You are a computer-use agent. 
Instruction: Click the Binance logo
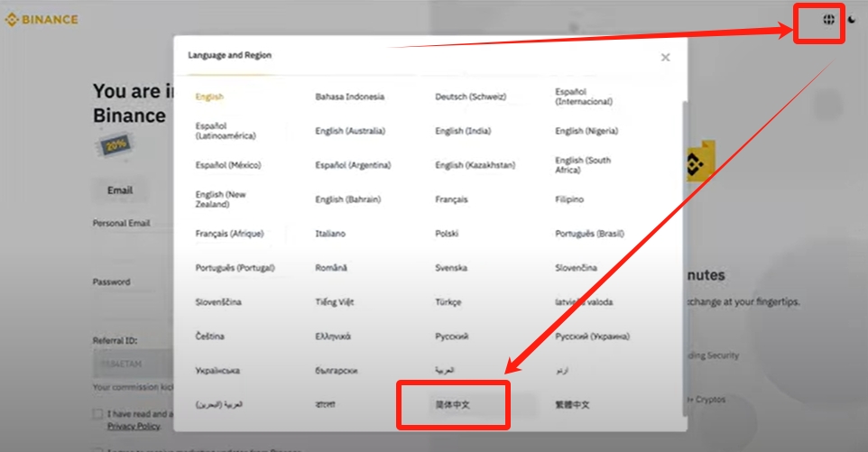[x=42, y=20]
